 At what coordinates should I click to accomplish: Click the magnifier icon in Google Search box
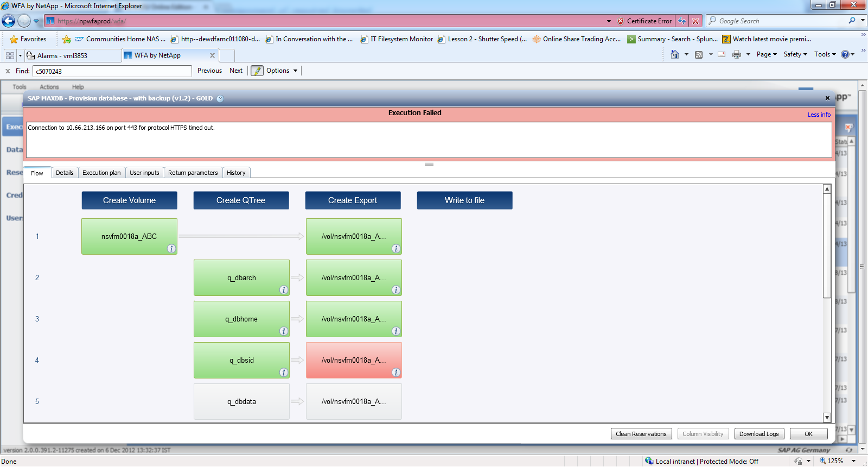[x=852, y=21]
